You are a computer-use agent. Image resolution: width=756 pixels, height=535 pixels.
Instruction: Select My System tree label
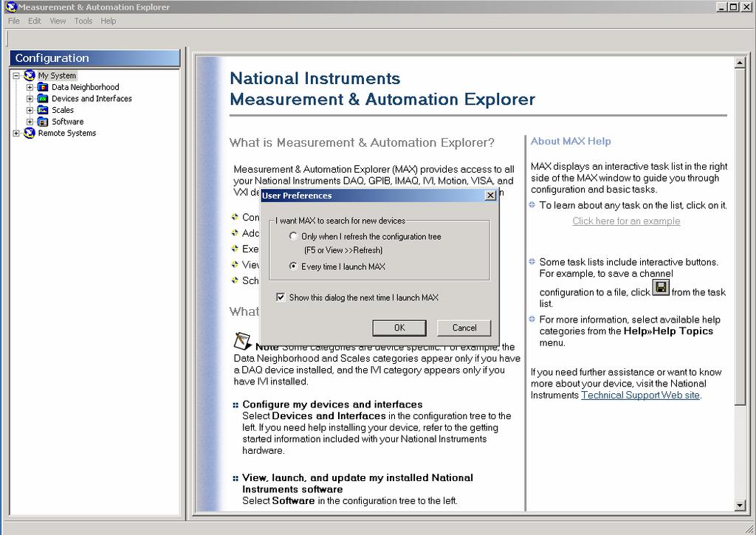point(57,76)
